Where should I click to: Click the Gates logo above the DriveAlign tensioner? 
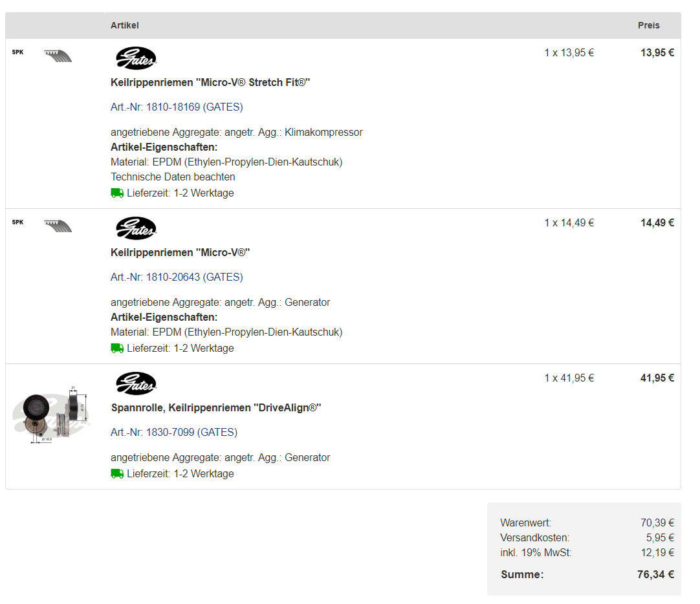click(136, 383)
